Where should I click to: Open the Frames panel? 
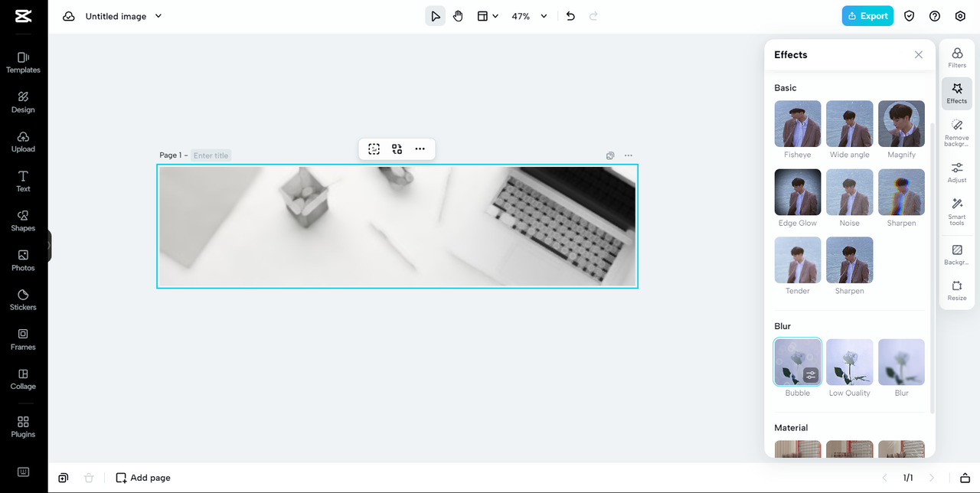(x=23, y=340)
